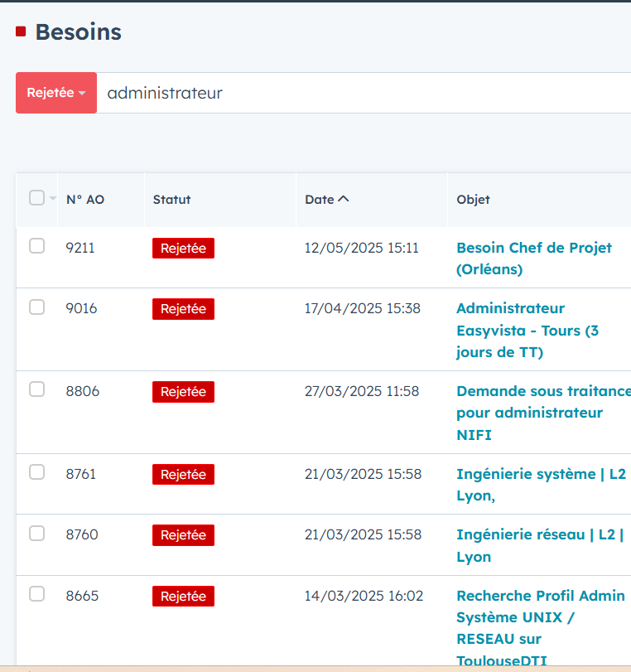Open the Rejetée status filter dropdown
The image size is (631, 672).
tap(56, 93)
